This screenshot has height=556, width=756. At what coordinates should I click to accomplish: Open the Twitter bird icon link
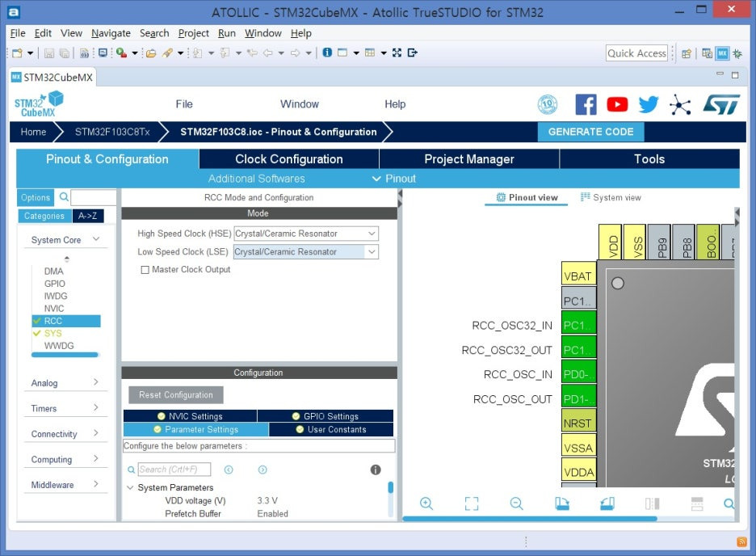649,104
